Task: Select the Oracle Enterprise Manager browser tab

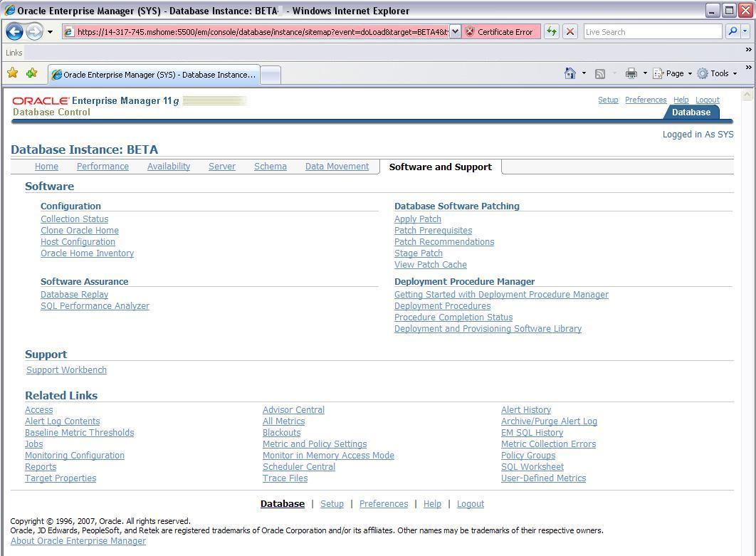Action: tap(154, 75)
